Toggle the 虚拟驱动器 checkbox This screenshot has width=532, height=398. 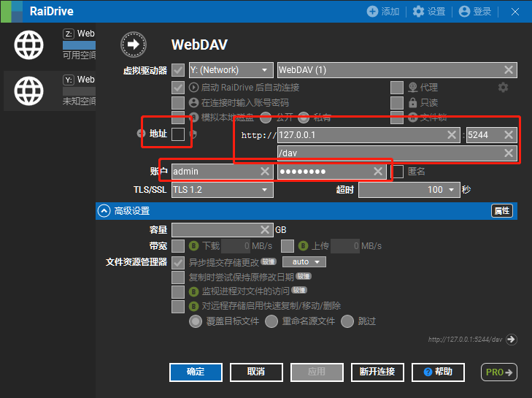point(178,70)
